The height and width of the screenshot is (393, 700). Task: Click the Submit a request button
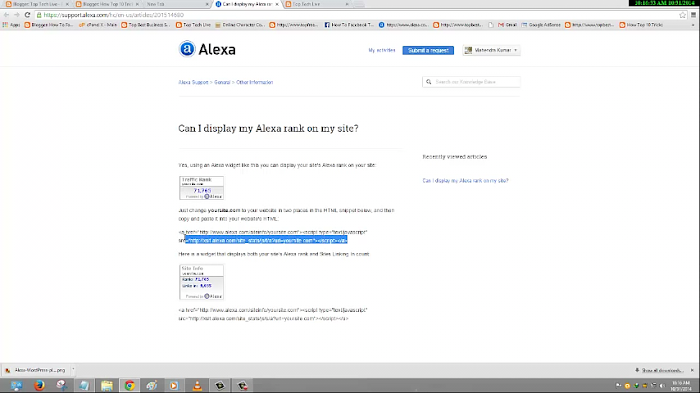[428, 50]
